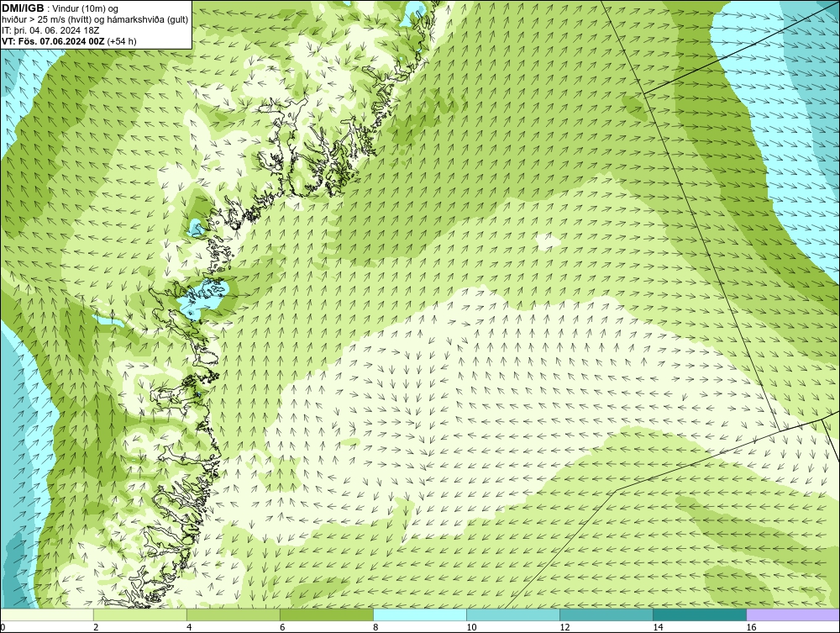Click the 14–16 m/s dark teal legend swatch
The height and width of the screenshot is (633, 840).
tap(700, 615)
